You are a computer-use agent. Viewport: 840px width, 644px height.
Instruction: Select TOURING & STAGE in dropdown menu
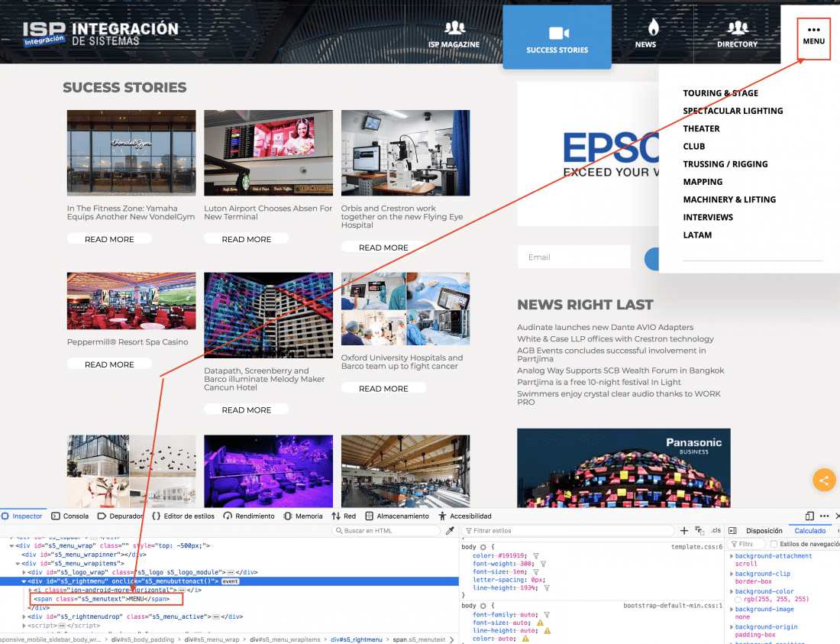(x=721, y=93)
